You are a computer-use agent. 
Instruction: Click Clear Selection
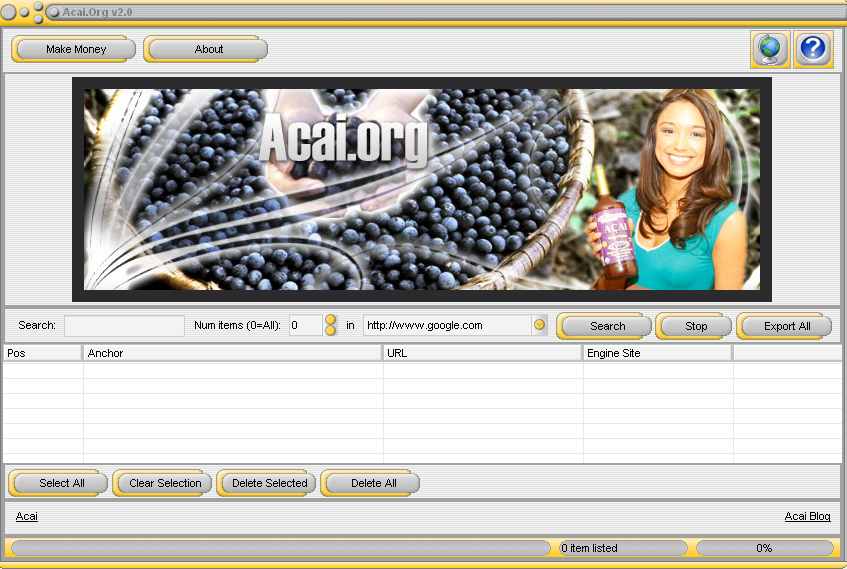coord(163,483)
